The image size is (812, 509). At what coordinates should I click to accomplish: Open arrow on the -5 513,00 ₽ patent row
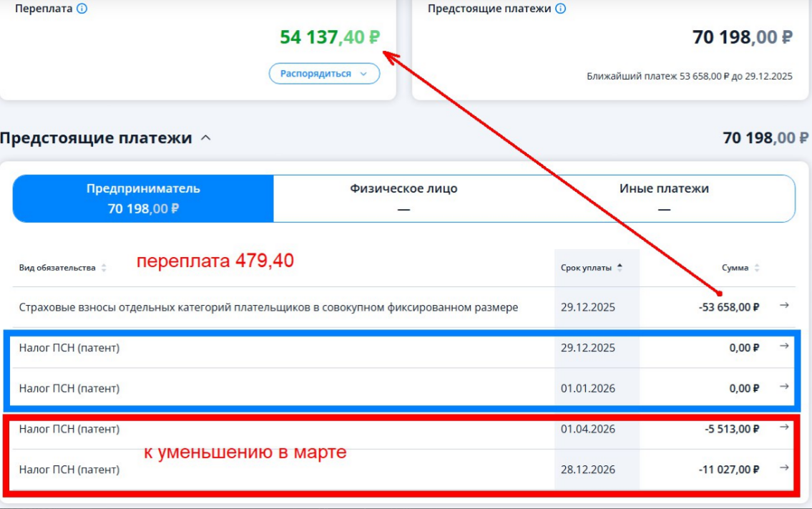[x=784, y=425]
